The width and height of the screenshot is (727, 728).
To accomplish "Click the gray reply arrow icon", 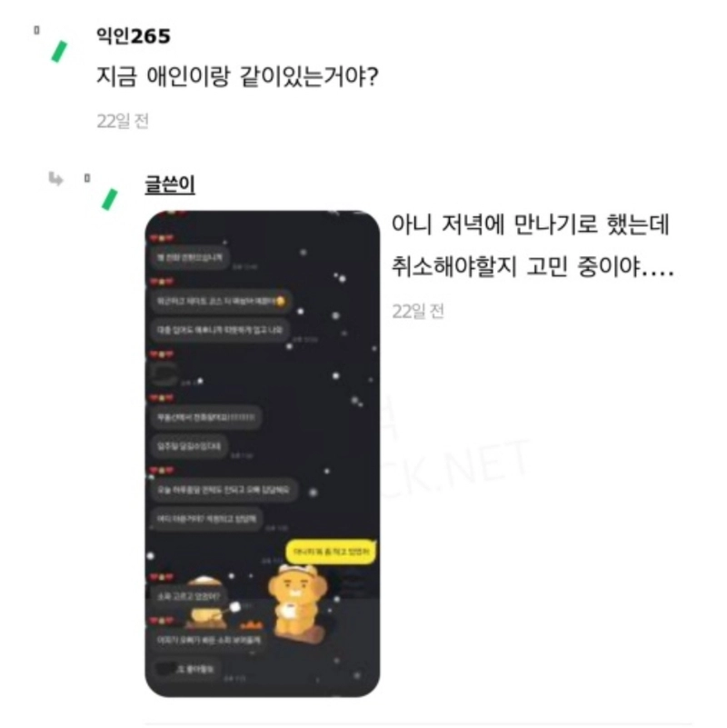I will click(x=55, y=178).
